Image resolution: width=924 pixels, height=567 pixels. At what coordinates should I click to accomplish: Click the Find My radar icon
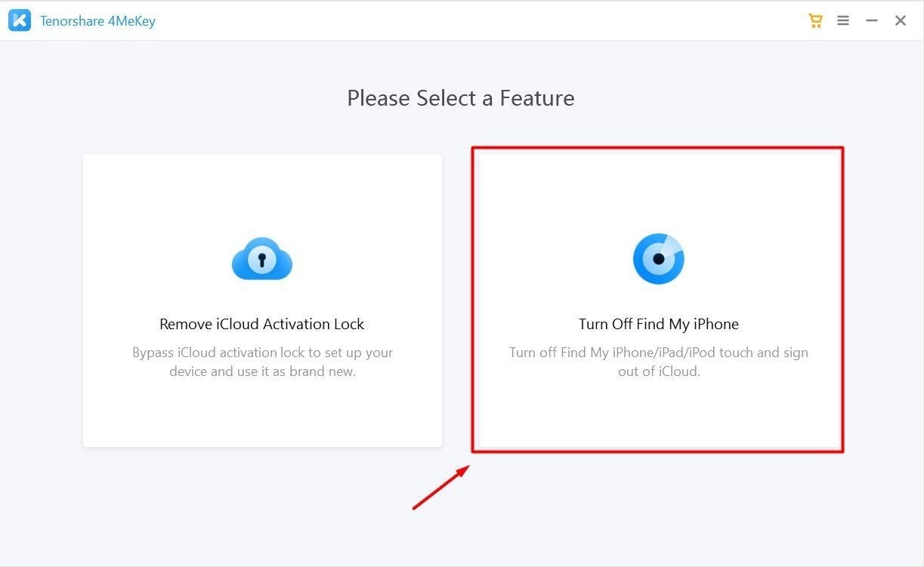coord(659,259)
